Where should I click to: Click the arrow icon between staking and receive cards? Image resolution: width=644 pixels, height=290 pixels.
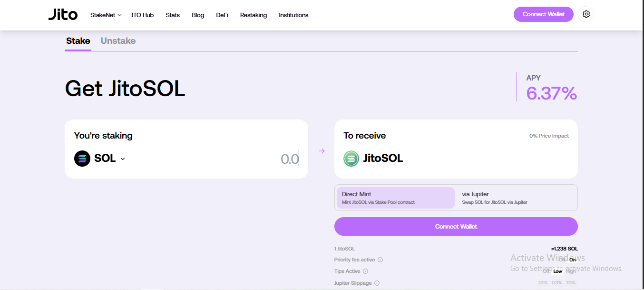(322, 151)
